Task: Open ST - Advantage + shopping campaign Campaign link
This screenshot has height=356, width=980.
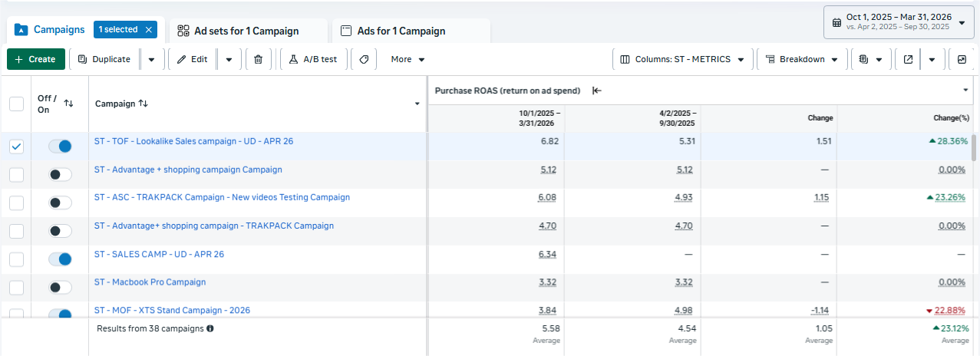Action: [188, 170]
